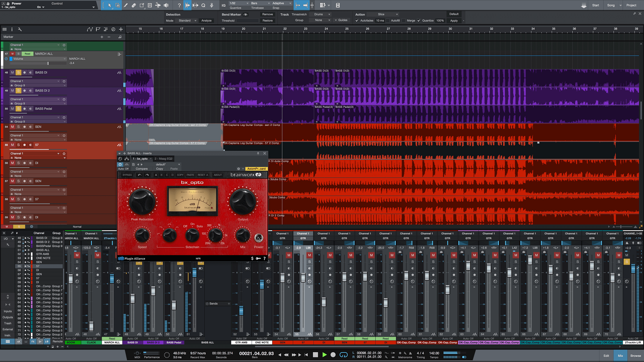
Task: Click the green Play button
Action: pos(325,355)
